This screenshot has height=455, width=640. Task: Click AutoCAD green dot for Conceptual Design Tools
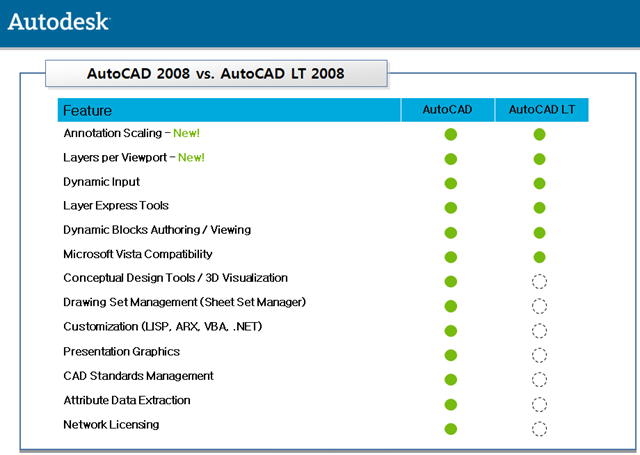(x=451, y=282)
